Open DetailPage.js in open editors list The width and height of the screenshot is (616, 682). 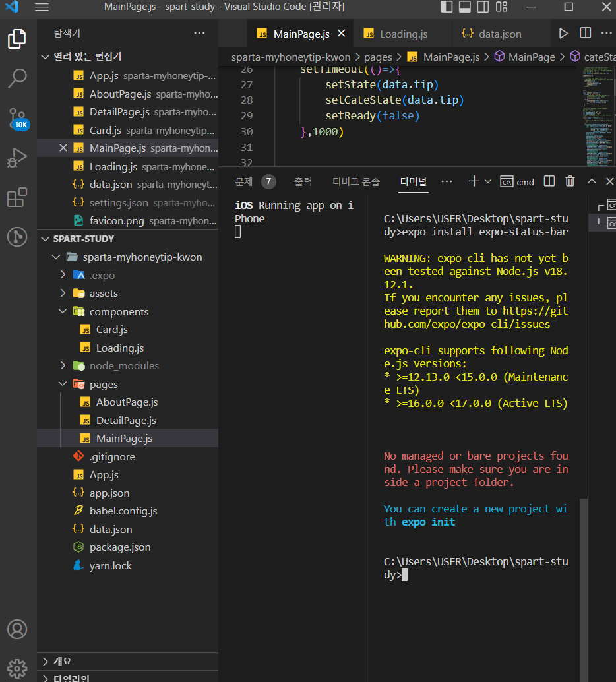(127, 112)
